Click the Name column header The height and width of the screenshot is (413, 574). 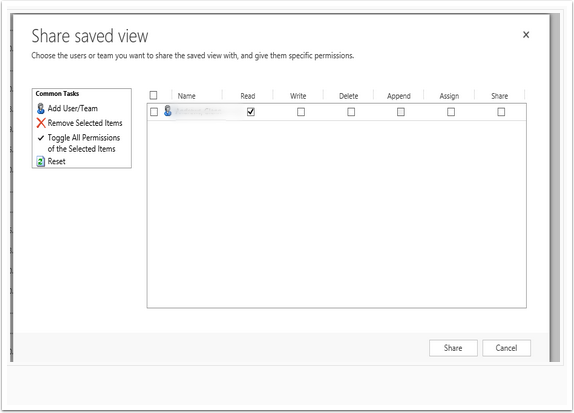click(x=186, y=96)
